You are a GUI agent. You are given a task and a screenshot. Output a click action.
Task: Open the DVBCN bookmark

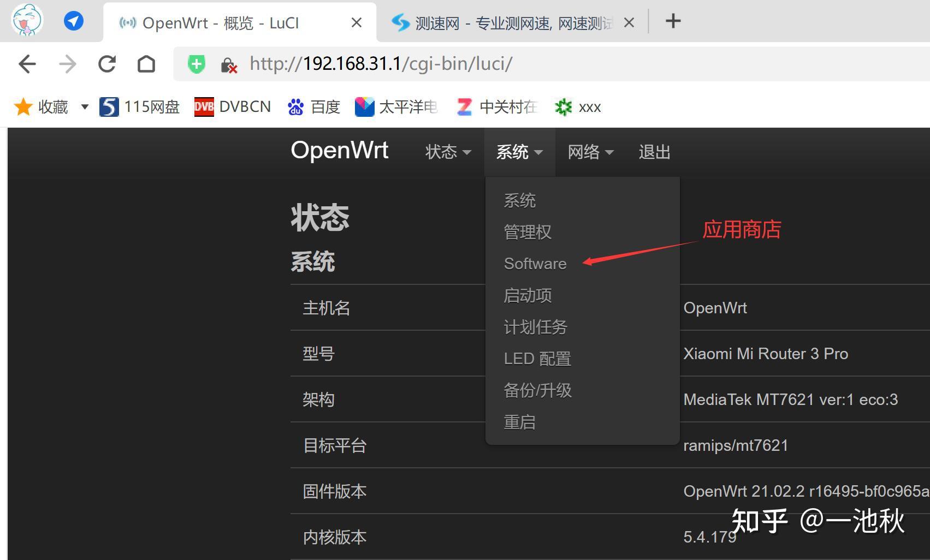click(x=232, y=107)
